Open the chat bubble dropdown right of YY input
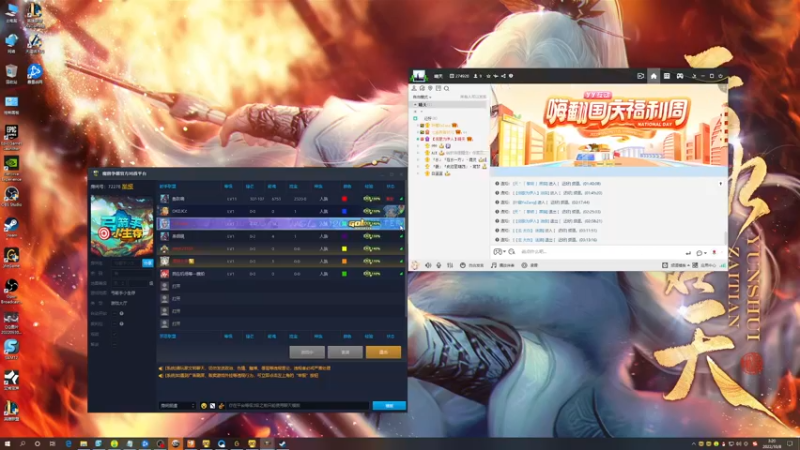The image size is (800, 450). [x=702, y=253]
